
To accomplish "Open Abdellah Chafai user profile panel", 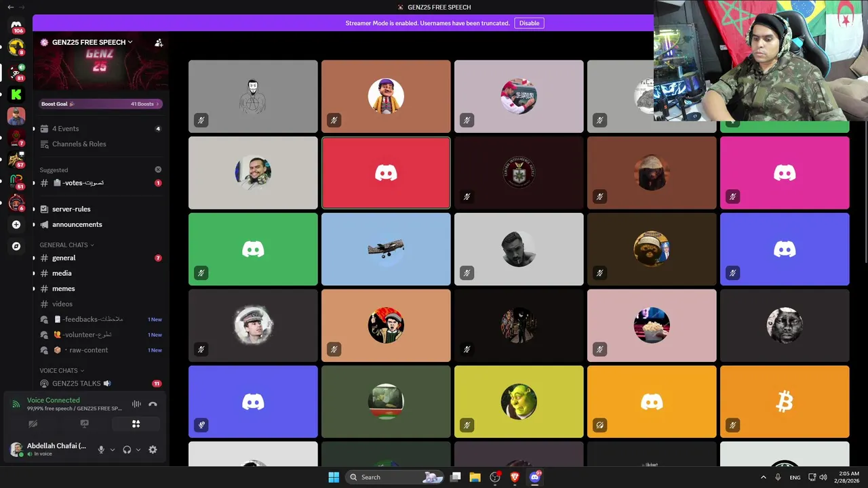I will (x=49, y=449).
